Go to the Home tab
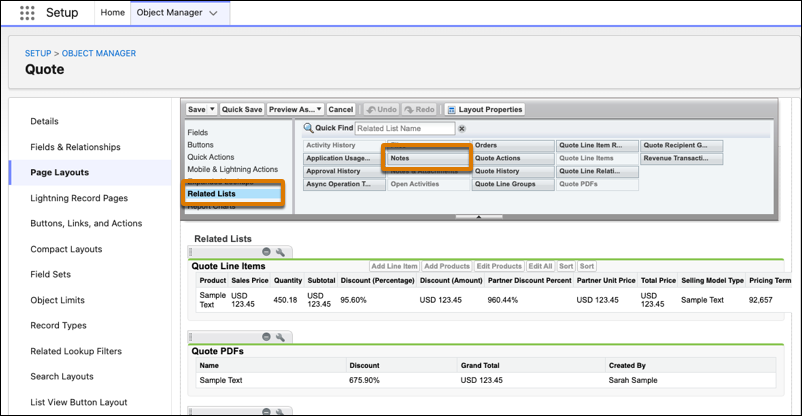 [x=113, y=13]
